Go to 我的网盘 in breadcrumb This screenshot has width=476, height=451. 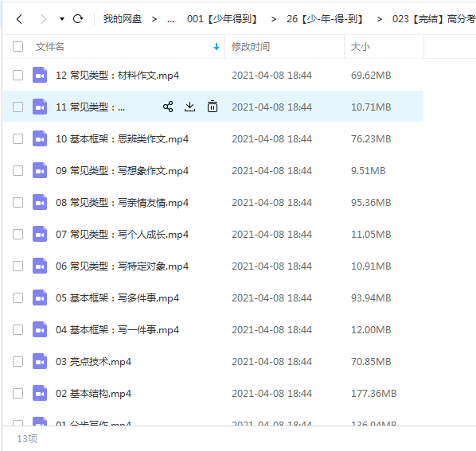[x=123, y=19]
